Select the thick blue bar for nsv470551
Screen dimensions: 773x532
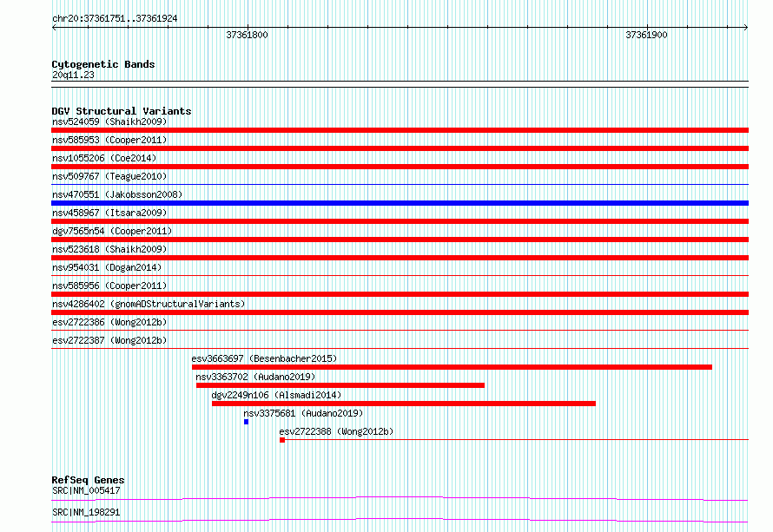pyautogui.click(x=400, y=203)
